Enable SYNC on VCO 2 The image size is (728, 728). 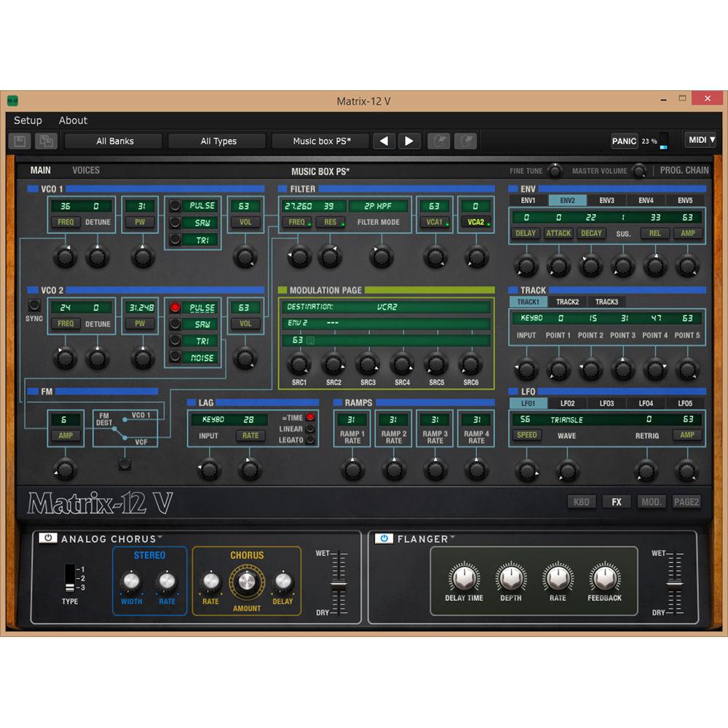[x=33, y=306]
